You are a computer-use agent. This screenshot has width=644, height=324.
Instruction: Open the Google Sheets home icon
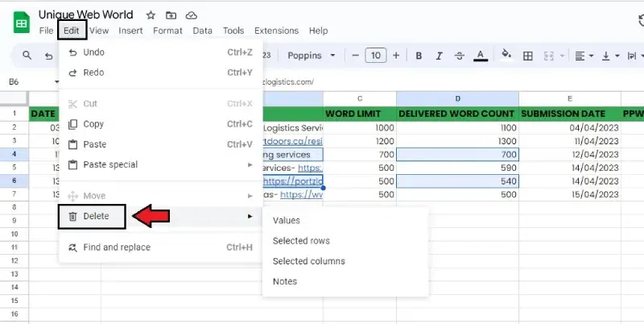point(22,23)
